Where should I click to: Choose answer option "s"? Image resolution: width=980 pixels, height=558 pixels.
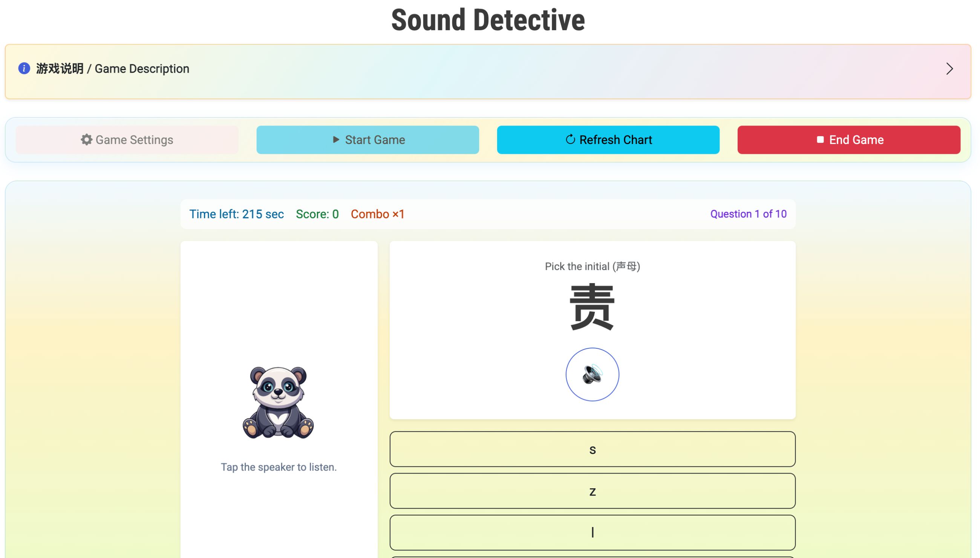click(x=593, y=449)
